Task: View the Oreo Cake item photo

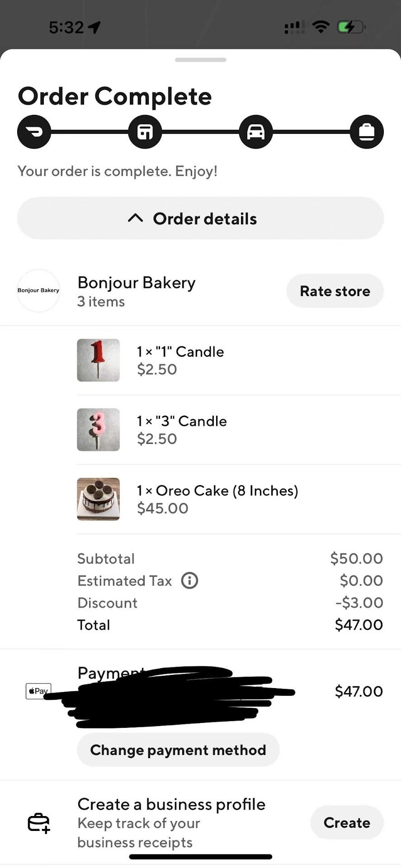Action: pos(98,499)
